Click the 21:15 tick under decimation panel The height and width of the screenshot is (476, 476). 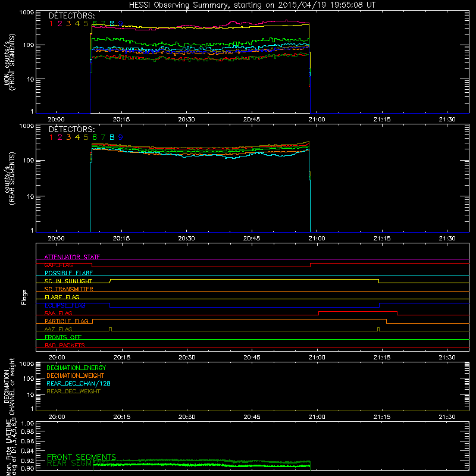coord(382,417)
